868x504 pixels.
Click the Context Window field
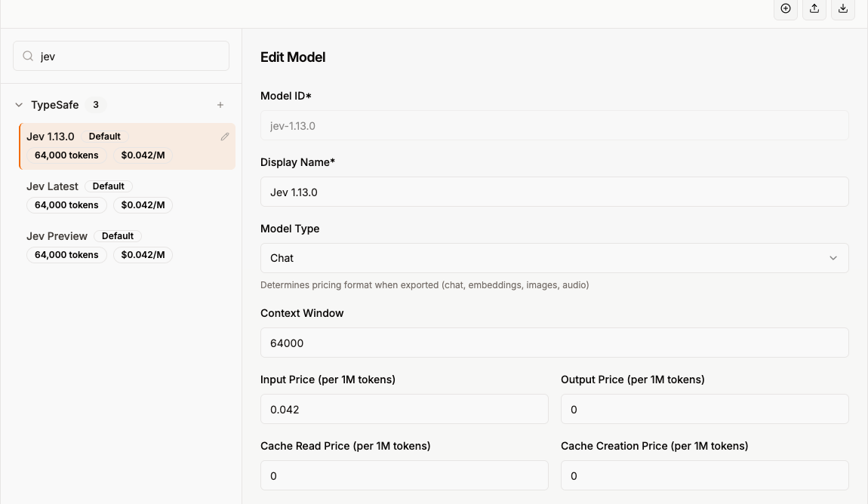pyautogui.click(x=554, y=343)
